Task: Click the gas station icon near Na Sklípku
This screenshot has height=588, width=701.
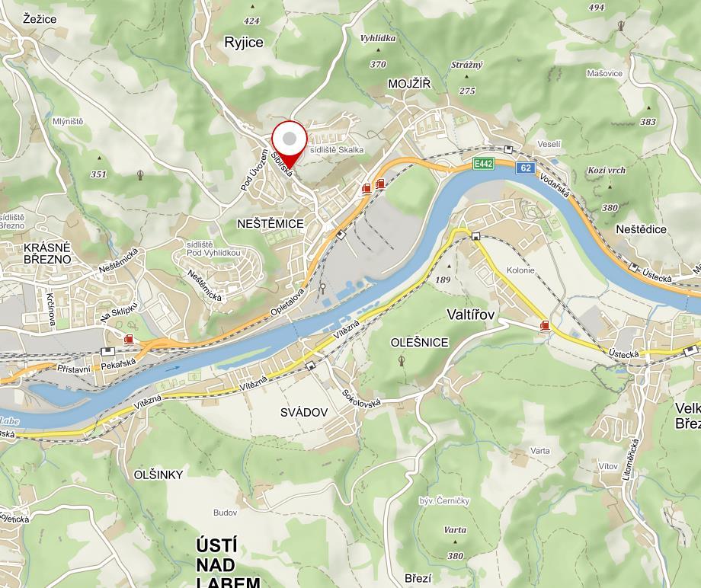Action: (129, 340)
